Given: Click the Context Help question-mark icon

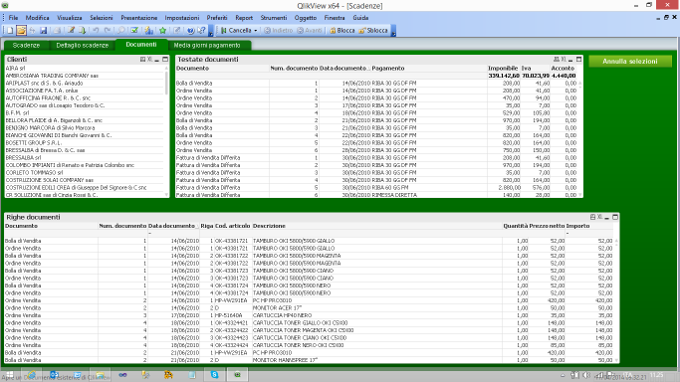Looking at the screenshot, I should click(201, 31).
